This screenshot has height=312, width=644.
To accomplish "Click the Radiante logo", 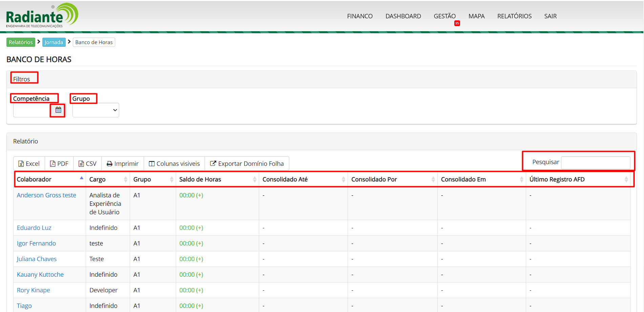I will [x=42, y=16].
